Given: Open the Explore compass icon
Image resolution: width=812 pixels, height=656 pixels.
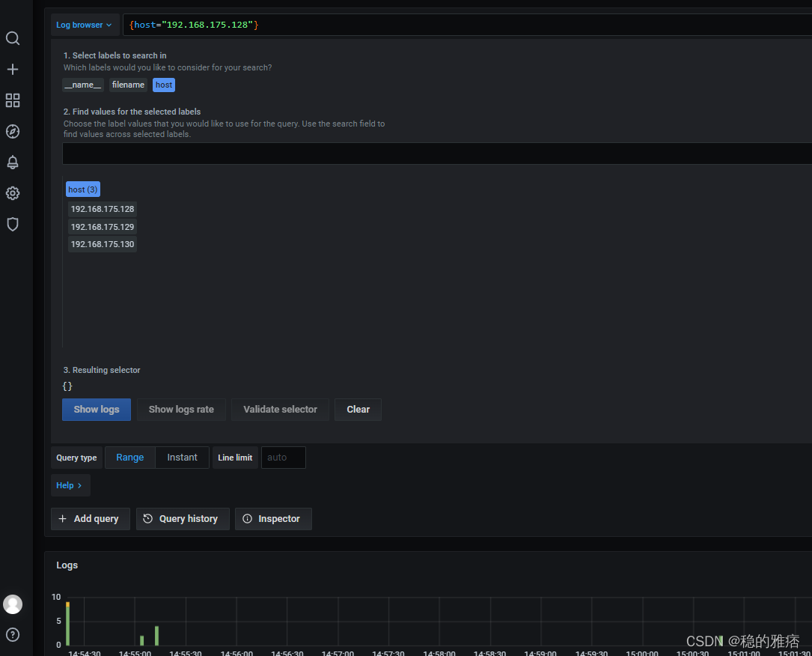Looking at the screenshot, I should [x=13, y=132].
